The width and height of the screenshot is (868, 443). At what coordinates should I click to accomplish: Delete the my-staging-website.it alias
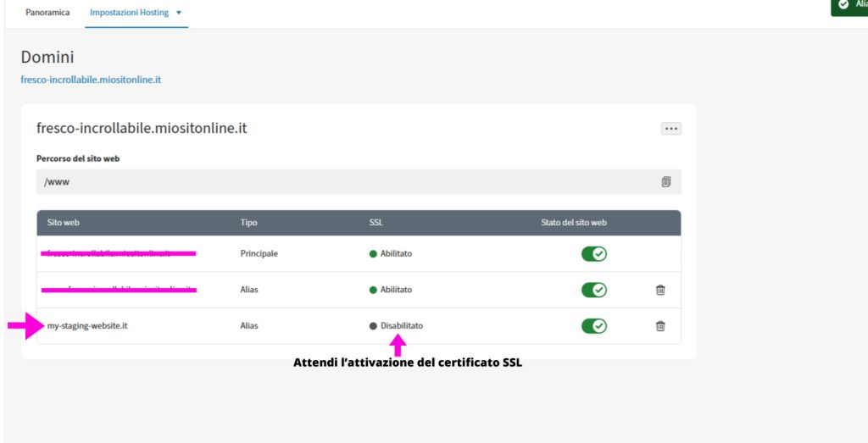tap(660, 326)
